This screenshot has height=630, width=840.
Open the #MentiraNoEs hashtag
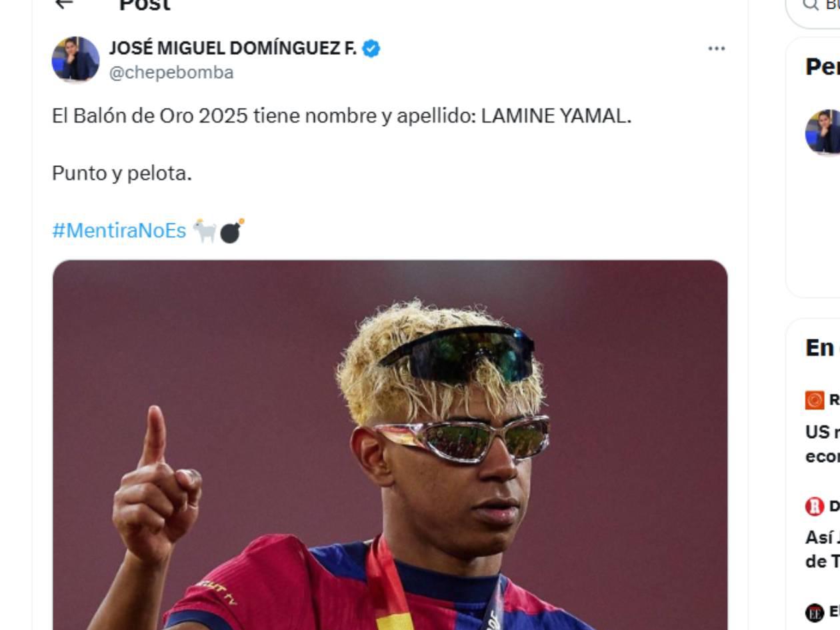pyautogui.click(x=119, y=231)
